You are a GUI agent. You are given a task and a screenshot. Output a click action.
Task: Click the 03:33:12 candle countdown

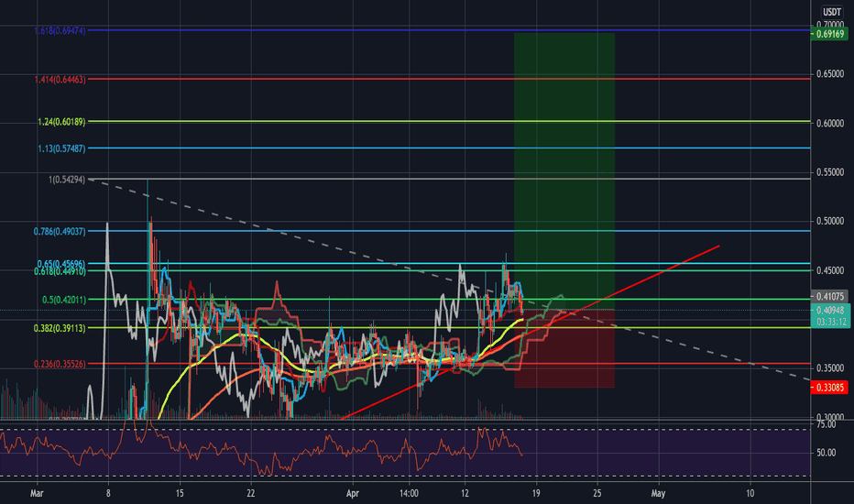(x=830, y=322)
